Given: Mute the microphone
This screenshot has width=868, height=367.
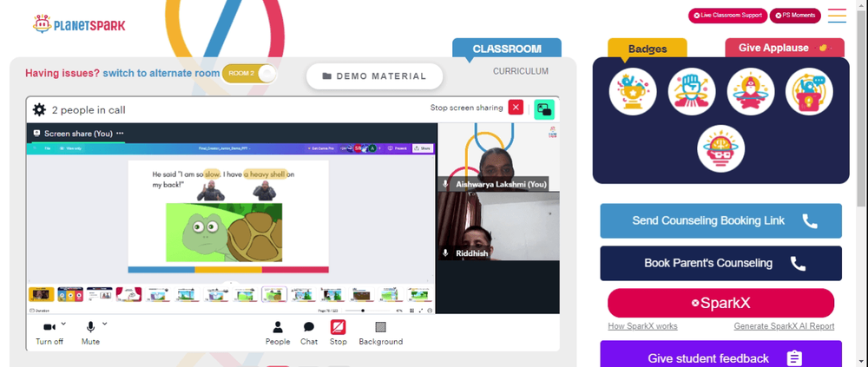Looking at the screenshot, I should [x=90, y=334].
